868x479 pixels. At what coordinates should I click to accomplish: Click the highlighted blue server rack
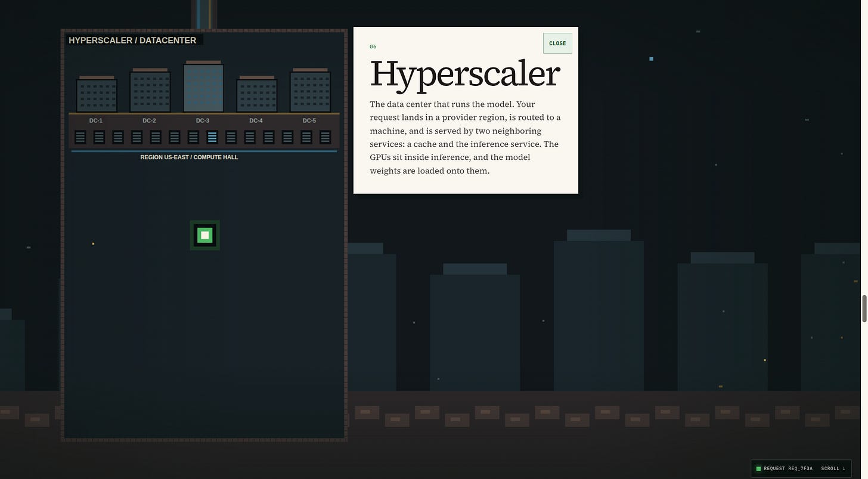pyautogui.click(x=212, y=137)
